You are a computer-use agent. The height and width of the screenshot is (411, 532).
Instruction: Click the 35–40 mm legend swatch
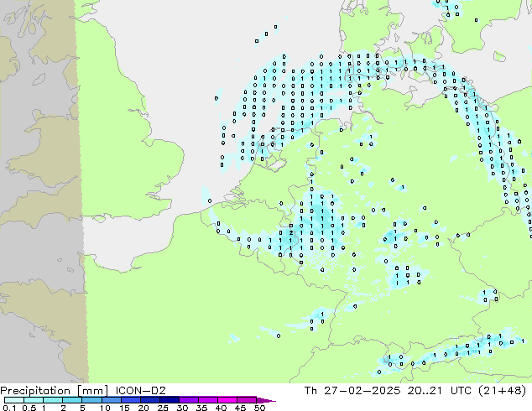[208, 400]
